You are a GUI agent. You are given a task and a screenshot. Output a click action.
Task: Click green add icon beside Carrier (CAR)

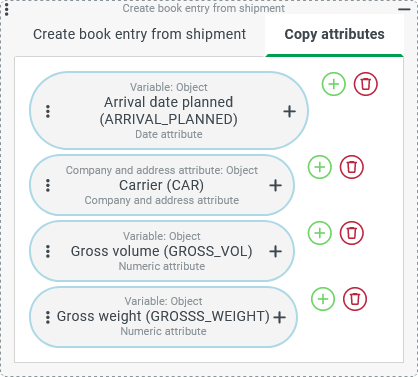(x=320, y=167)
